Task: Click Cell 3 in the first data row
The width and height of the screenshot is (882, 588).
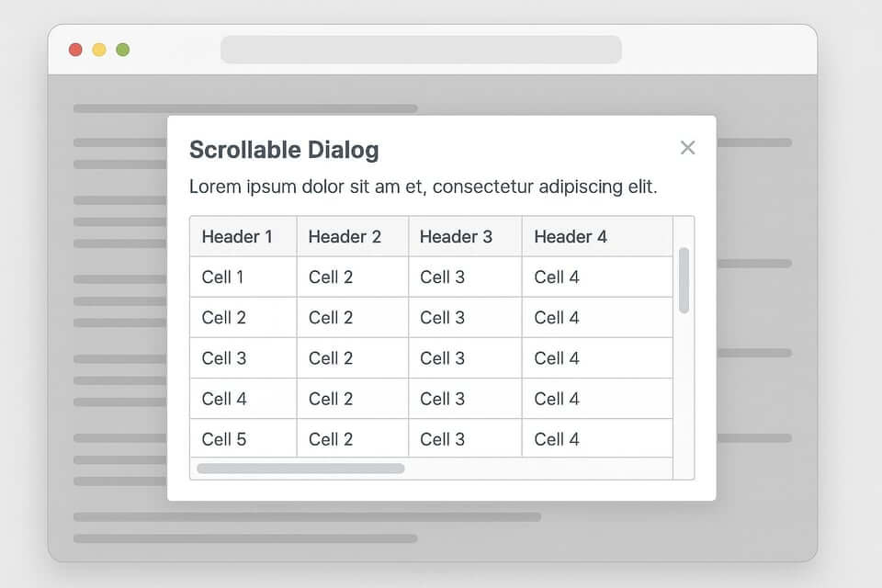Action: pyautogui.click(x=442, y=277)
